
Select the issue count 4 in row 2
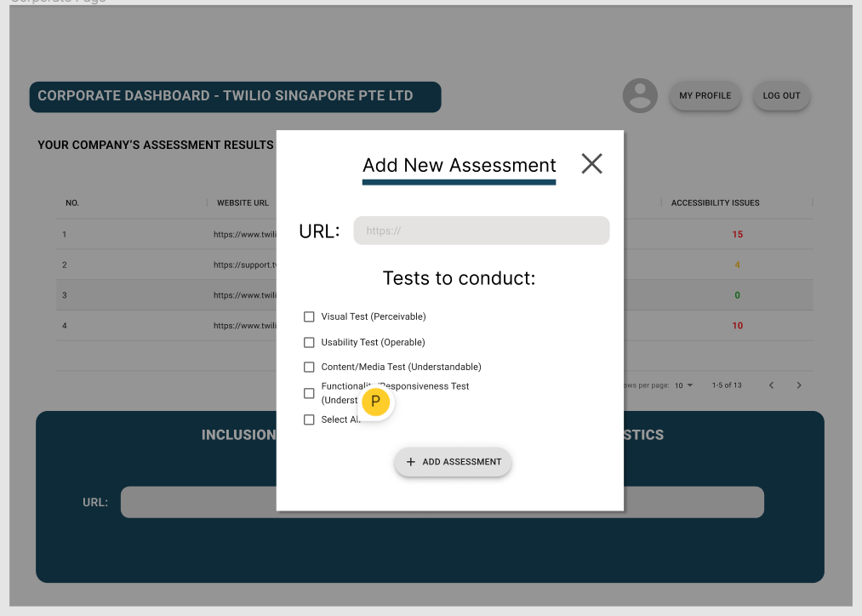click(737, 265)
